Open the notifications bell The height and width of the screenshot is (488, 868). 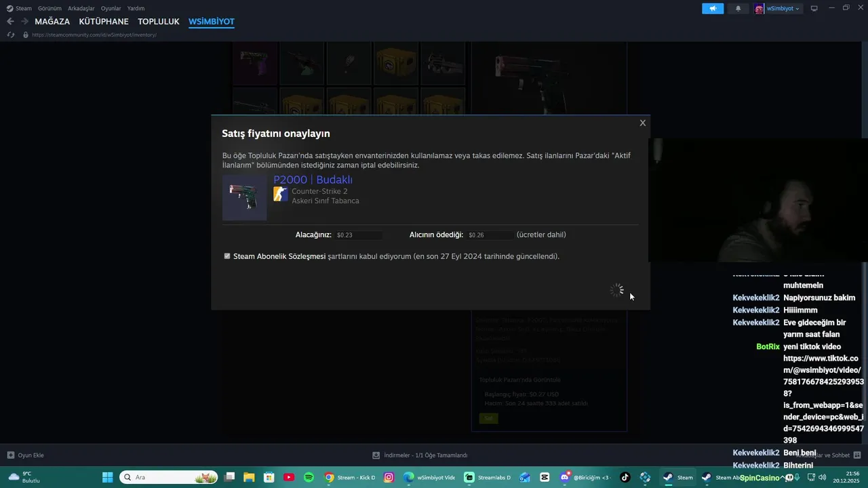(738, 9)
